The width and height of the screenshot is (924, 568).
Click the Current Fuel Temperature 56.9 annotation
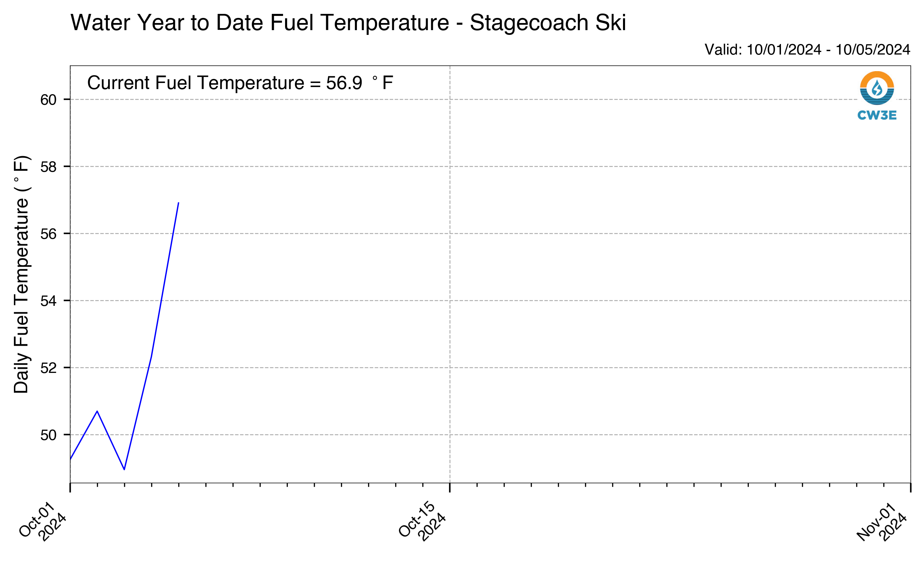click(x=240, y=83)
